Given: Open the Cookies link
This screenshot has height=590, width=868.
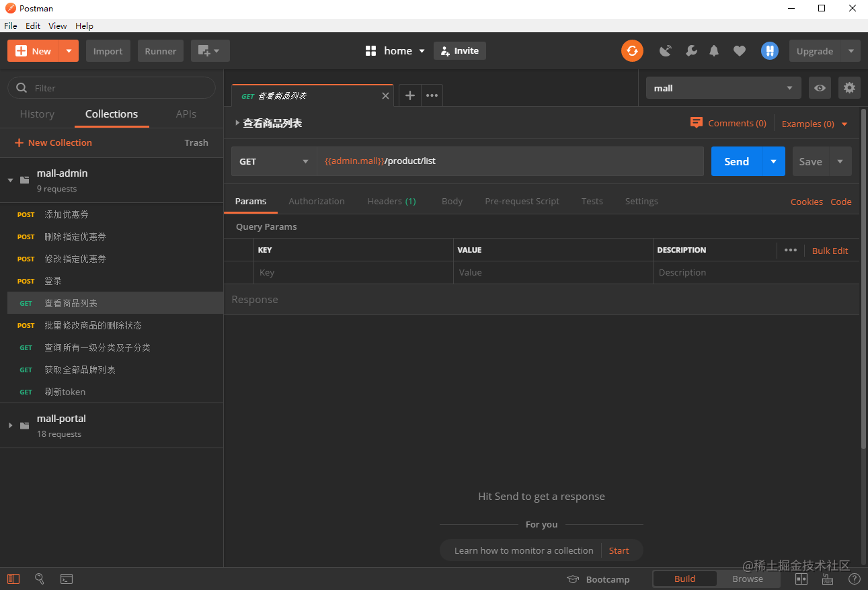Looking at the screenshot, I should point(806,202).
